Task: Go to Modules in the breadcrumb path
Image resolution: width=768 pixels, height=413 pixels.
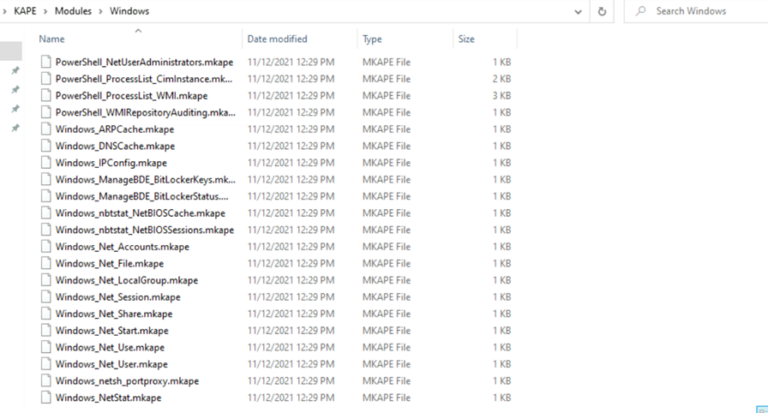Action: [73, 11]
